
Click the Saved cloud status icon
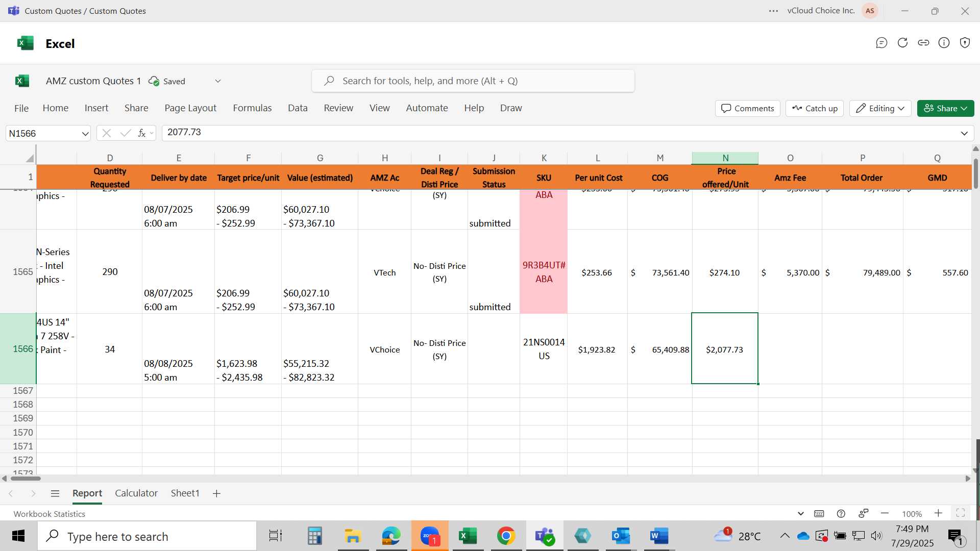153,81
